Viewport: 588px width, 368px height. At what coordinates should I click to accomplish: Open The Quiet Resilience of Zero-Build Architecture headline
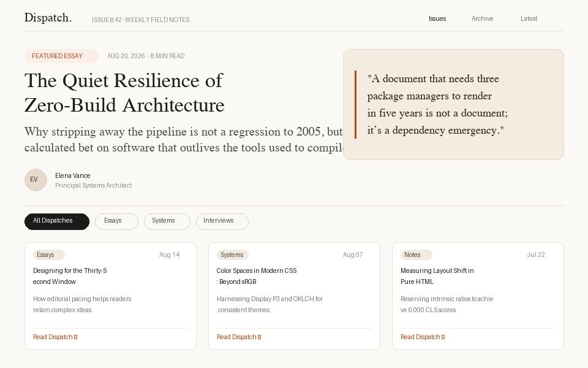pos(124,93)
